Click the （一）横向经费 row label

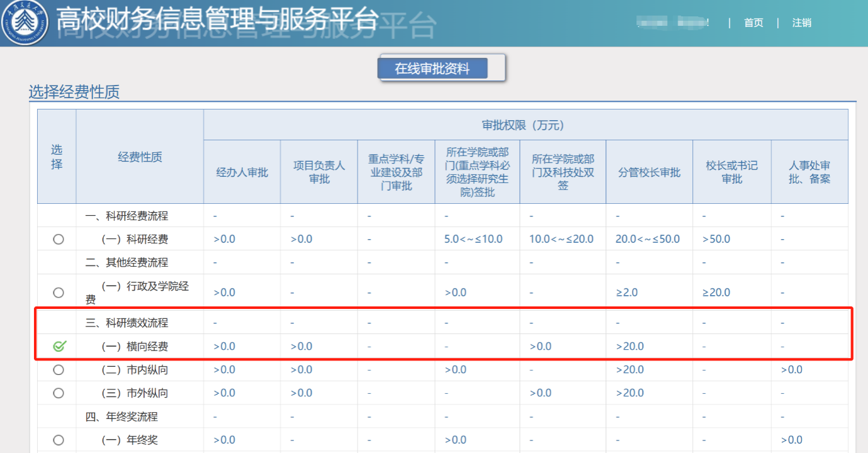135,347
